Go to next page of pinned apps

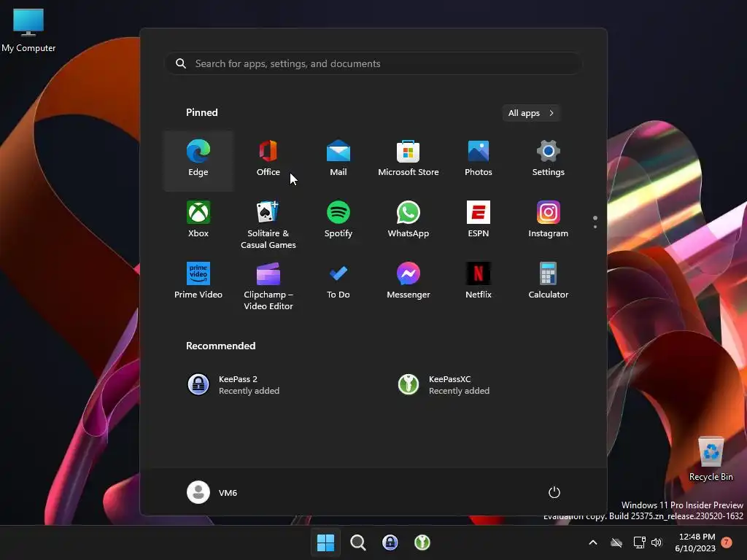[x=595, y=227]
